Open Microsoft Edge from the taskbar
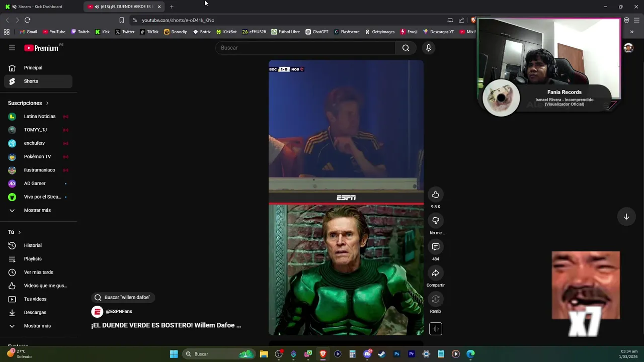The image size is (644, 362). pos(470,354)
